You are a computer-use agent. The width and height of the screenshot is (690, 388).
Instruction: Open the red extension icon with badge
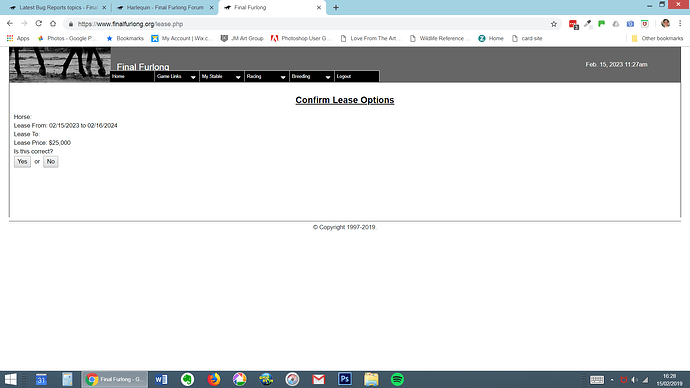click(x=573, y=24)
